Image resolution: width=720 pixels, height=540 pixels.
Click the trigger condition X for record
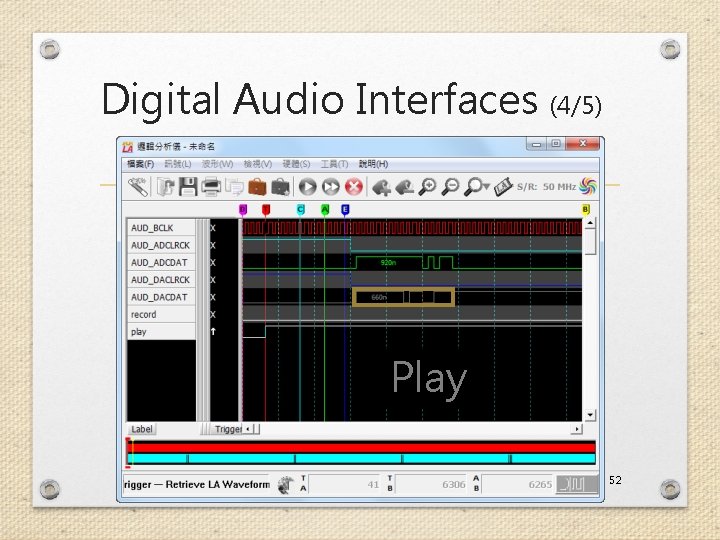tap(213, 315)
